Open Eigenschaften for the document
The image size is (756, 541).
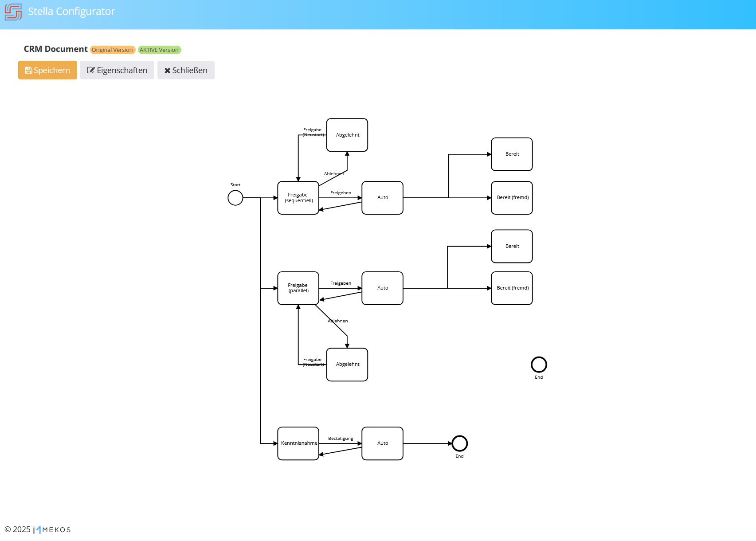pyautogui.click(x=117, y=70)
